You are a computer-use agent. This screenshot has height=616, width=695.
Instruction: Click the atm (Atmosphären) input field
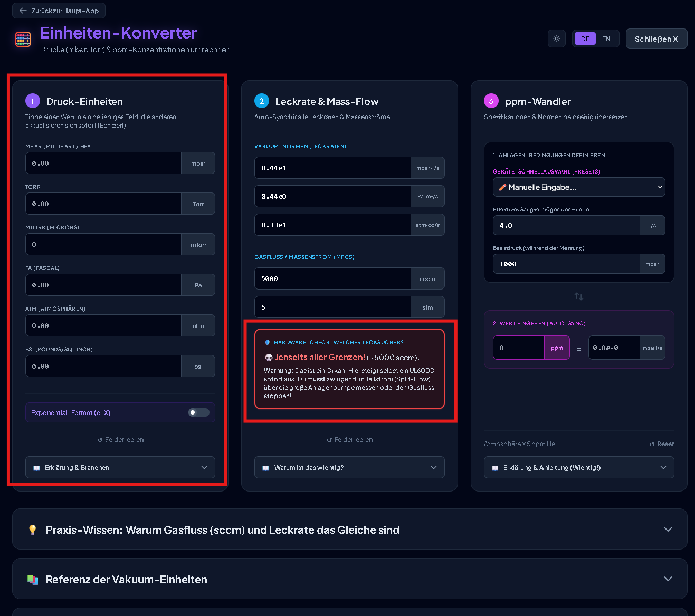103,325
